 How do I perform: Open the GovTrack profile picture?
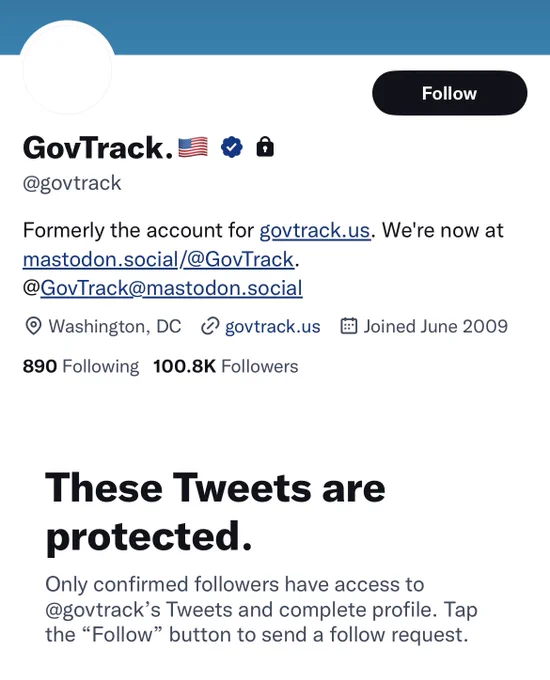tap(67, 68)
